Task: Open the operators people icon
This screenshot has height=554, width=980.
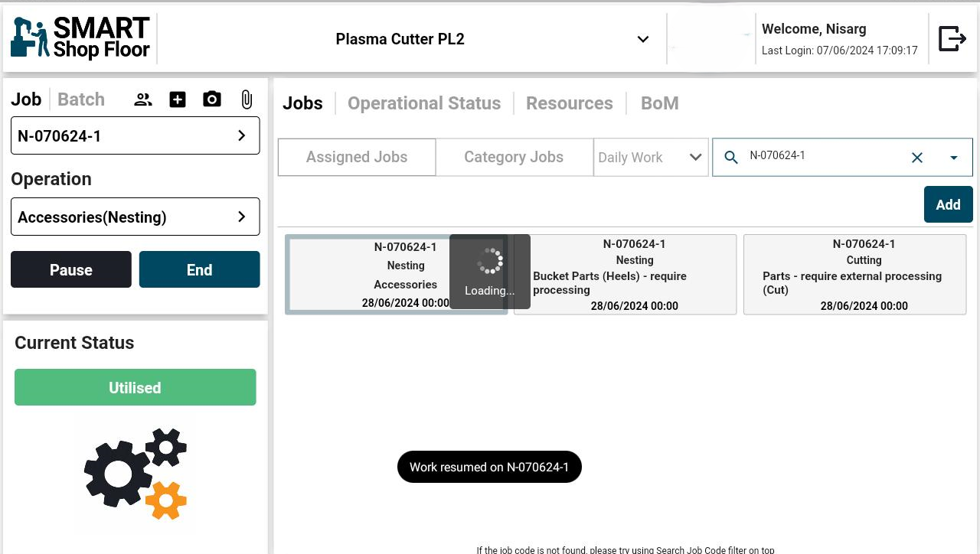Action: (143, 99)
